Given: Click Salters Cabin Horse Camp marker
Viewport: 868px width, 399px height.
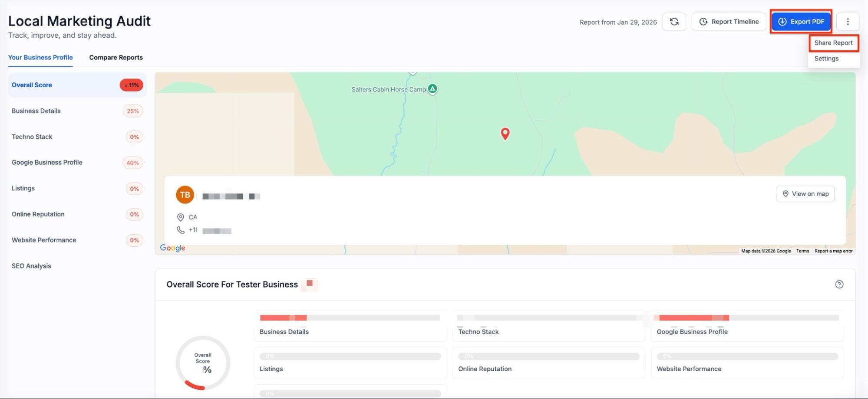Looking at the screenshot, I should coord(432,89).
